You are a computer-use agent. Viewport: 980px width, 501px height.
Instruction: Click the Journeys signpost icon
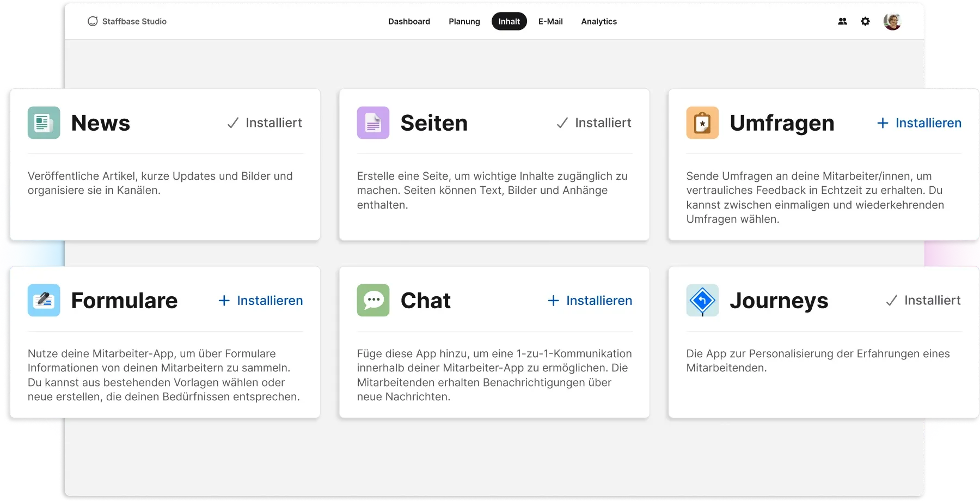pyautogui.click(x=702, y=301)
